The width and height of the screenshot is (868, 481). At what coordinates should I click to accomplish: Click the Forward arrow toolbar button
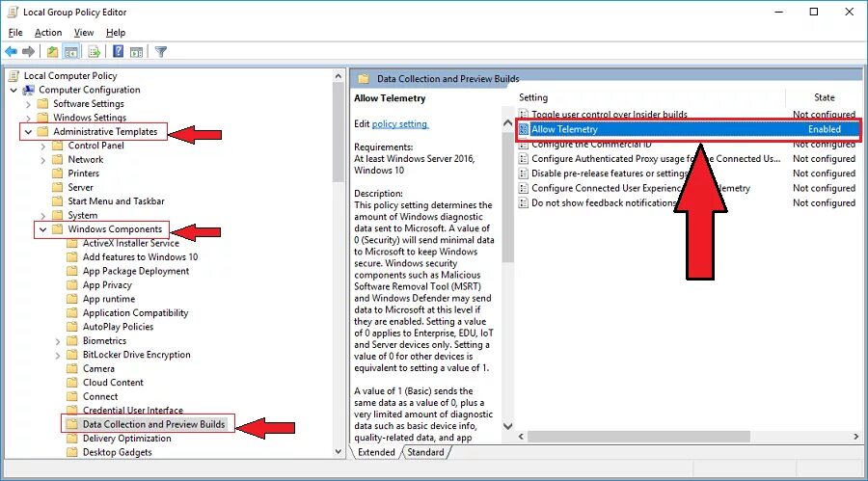(x=28, y=52)
